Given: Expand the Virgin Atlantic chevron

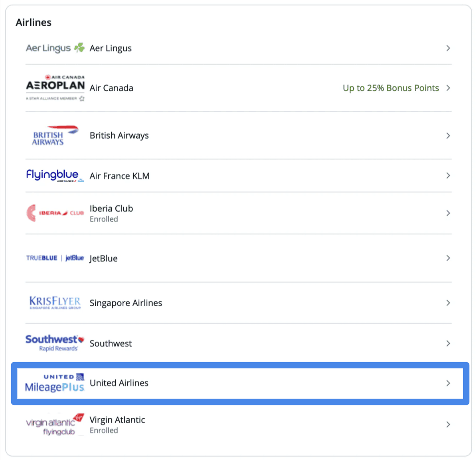Looking at the screenshot, I should coord(448,424).
